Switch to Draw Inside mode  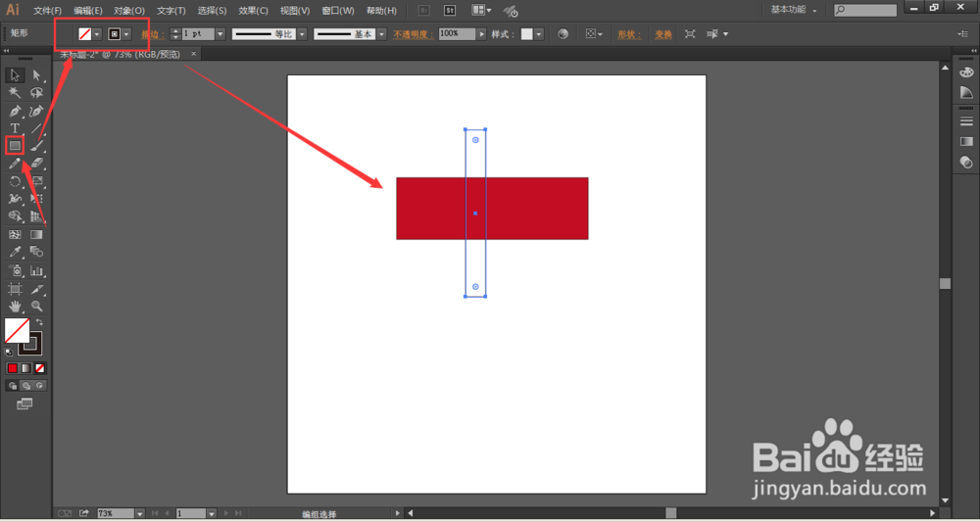(x=40, y=386)
